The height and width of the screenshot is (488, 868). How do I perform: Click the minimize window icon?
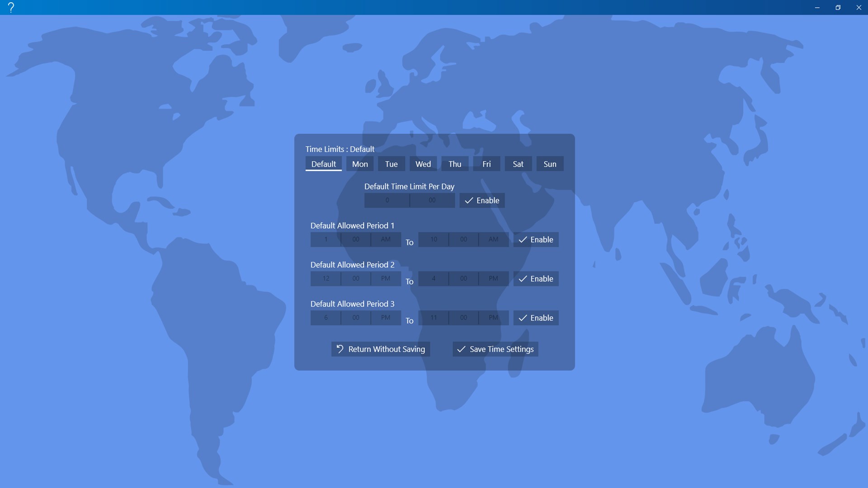[817, 7]
